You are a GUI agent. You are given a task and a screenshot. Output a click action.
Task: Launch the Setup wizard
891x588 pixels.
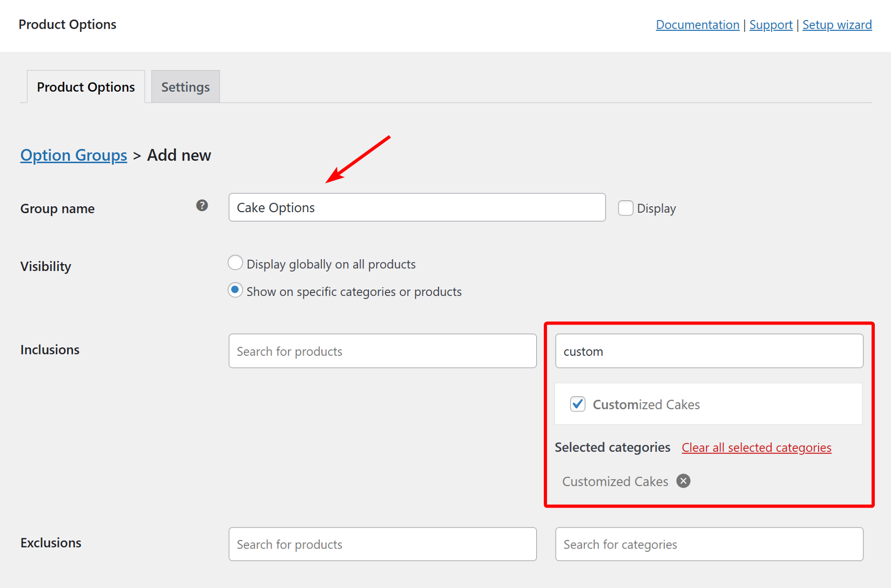pos(837,25)
